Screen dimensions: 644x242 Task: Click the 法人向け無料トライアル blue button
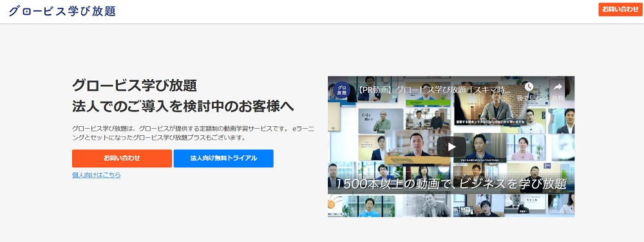coord(223,158)
